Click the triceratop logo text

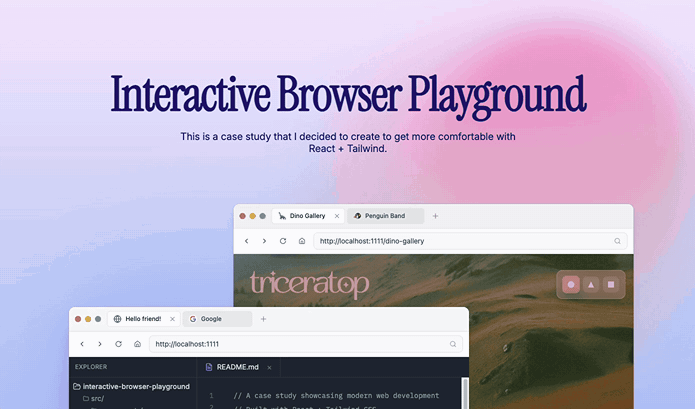tap(309, 284)
